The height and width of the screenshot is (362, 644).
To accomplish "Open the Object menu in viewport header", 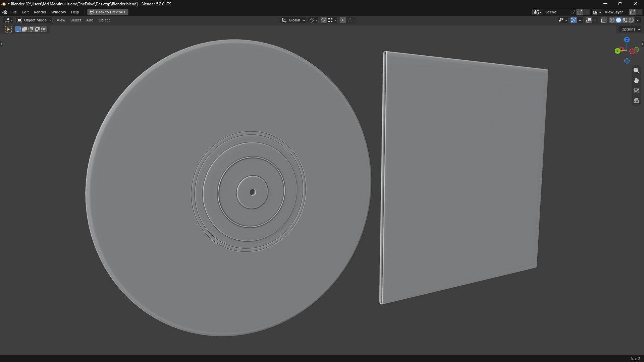I will (x=104, y=20).
